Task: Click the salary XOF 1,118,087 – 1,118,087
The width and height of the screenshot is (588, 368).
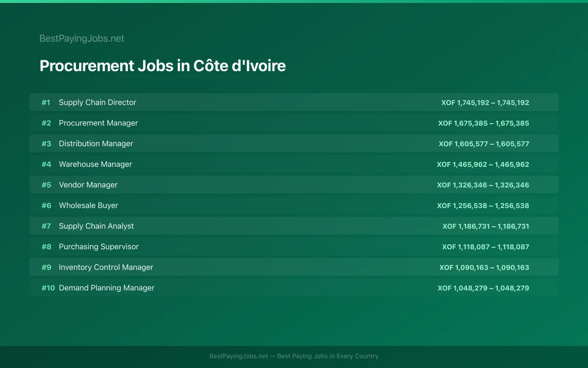Action: tap(486, 247)
